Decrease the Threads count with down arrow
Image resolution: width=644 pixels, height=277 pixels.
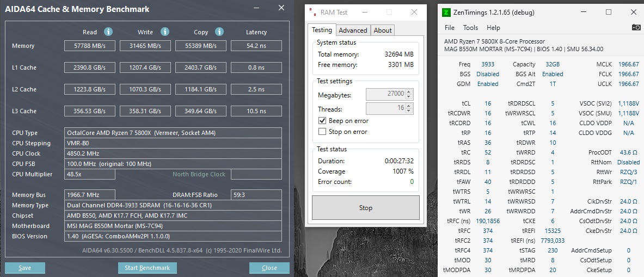409,112
